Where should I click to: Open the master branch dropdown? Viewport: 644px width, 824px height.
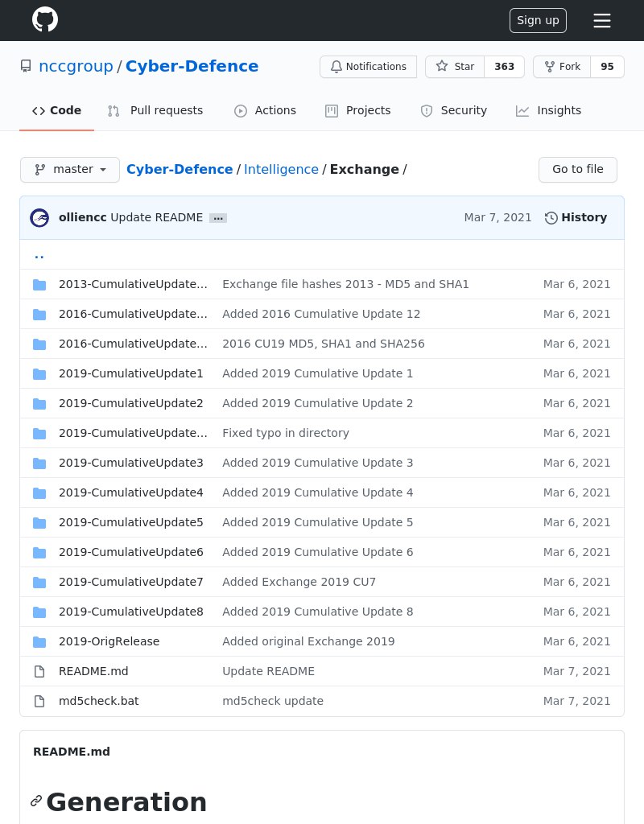coord(70,169)
